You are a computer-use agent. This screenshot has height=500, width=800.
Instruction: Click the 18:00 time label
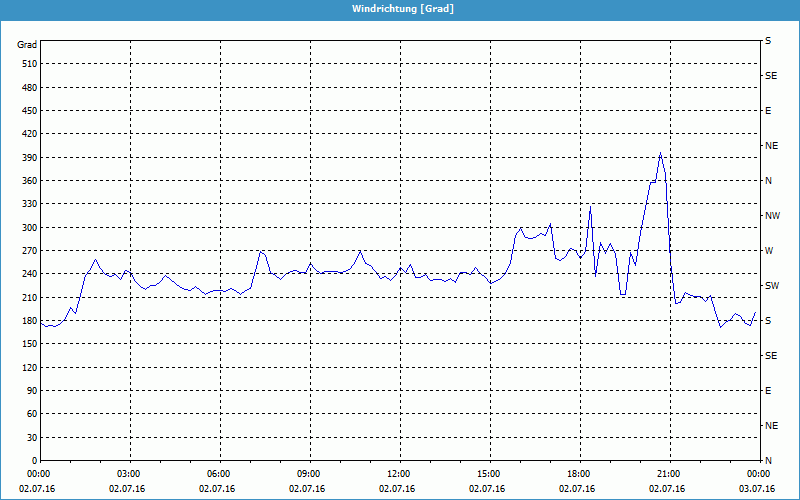(x=579, y=474)
